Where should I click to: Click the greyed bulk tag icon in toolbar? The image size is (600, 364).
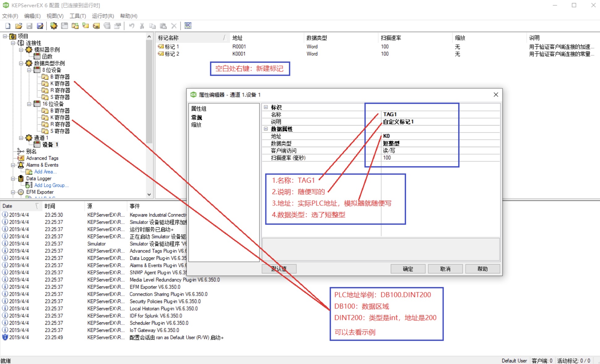pyautogui.click(x=107, y=26)
